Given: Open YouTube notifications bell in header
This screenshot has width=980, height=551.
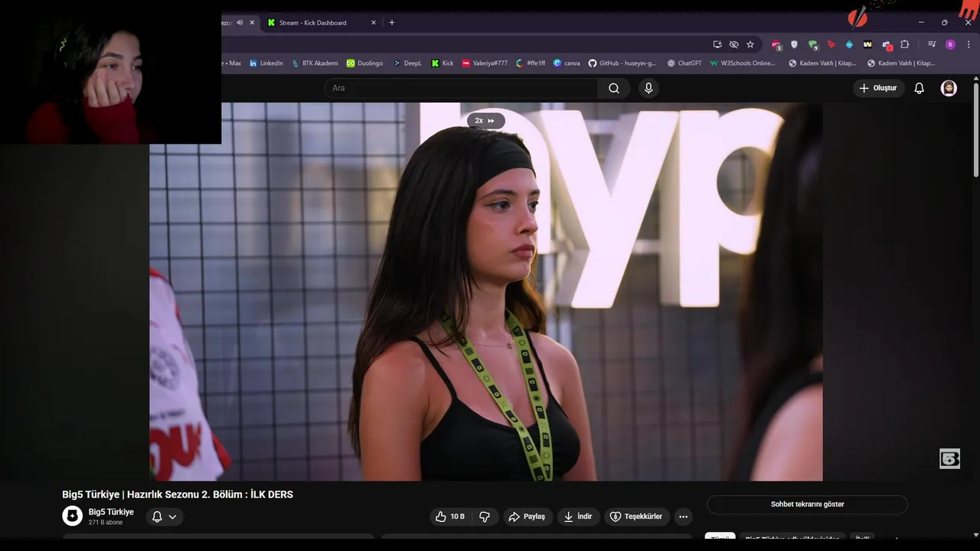Looking at the screenshot, I should pos(920,88).
